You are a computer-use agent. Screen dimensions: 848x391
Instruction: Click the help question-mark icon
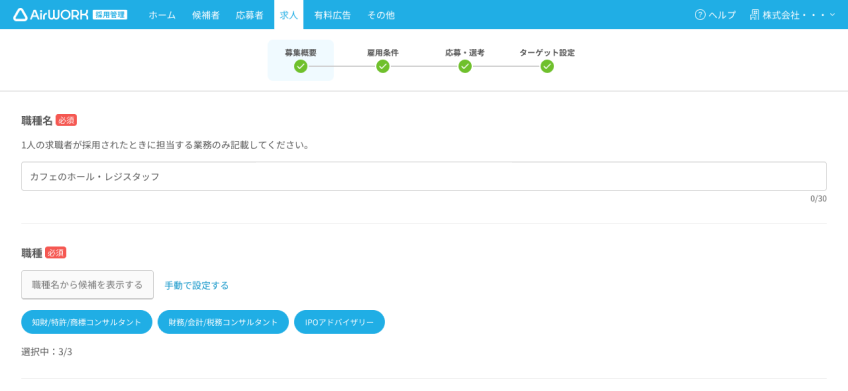coord(700,15)
